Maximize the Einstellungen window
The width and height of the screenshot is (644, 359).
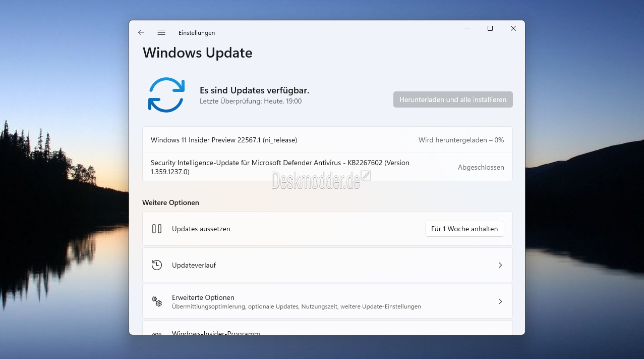pyautogui.click(x=490, y=29)
